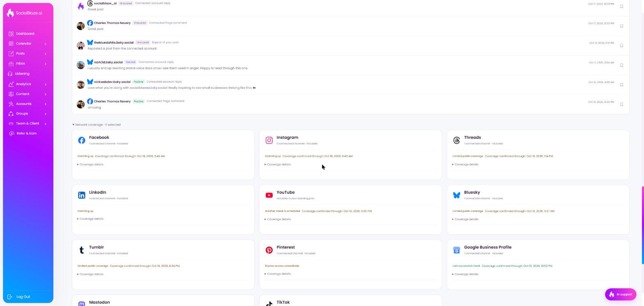Click the Instagram logo in coverage card
Image resolution: width=644 pixels, height=306 pixels.
pos(269,140)
